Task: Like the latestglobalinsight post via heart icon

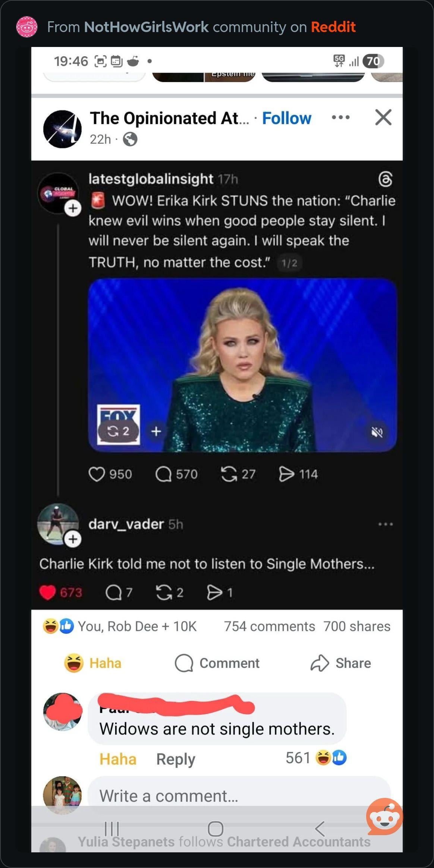Action: point(97,474)
